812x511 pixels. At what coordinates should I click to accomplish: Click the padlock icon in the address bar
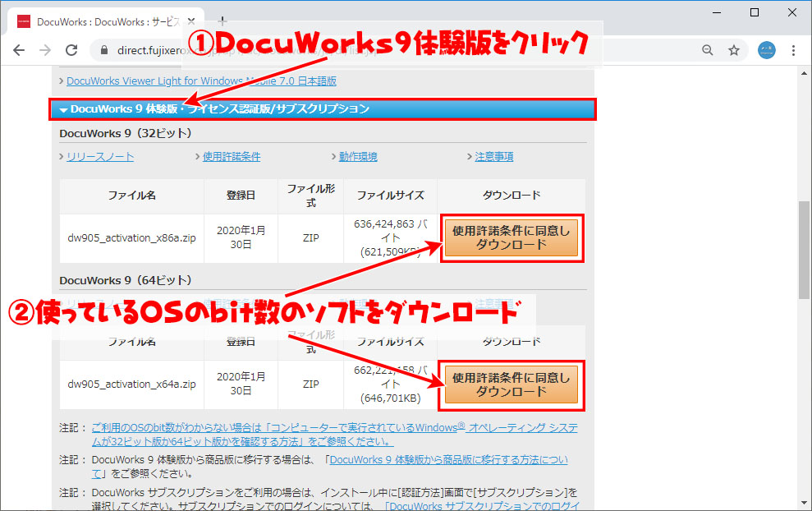click(x=104, y=50)
